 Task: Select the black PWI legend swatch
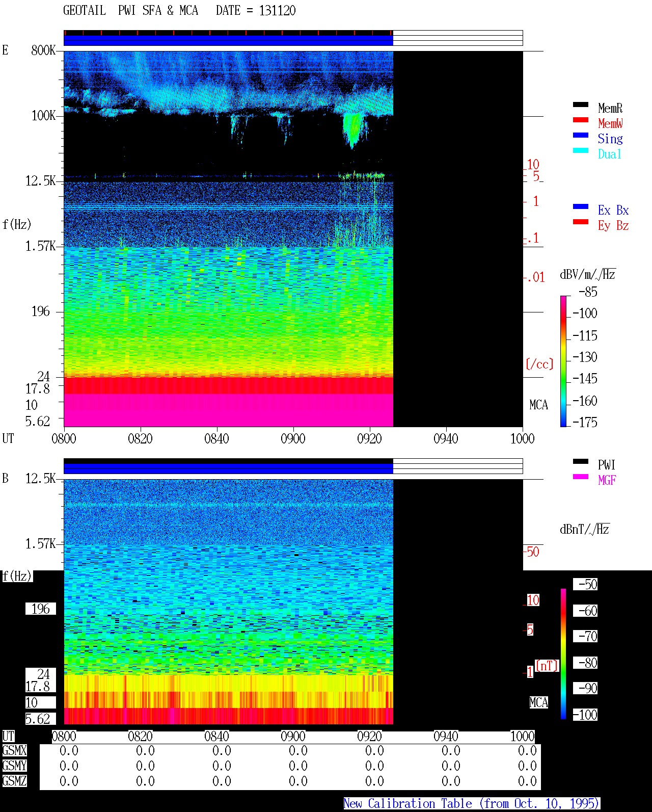(x=580, y=461)
